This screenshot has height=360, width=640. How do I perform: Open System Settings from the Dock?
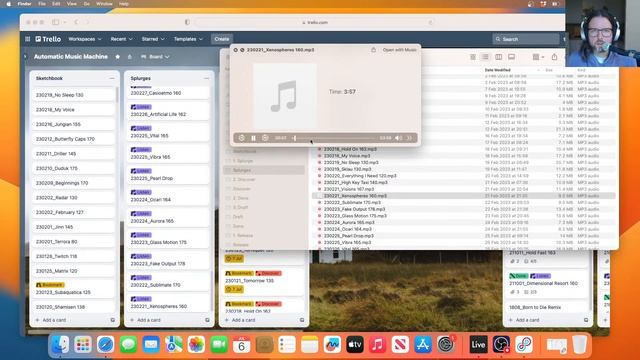446,345
